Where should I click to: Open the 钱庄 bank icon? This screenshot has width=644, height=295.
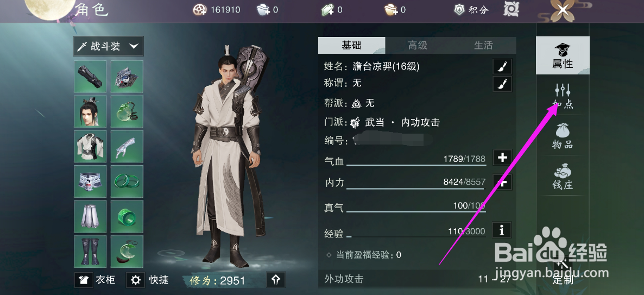tap(562, 176)
